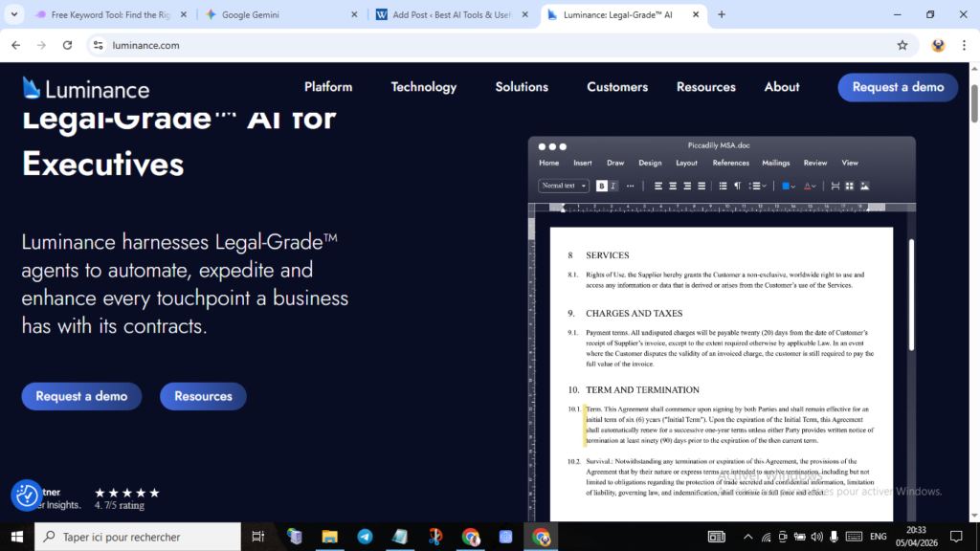This screenshot has width=980, height=551.
Task: Open more formatting options (ellipsis) in document toolbar
Action: [x=630, y=186]
